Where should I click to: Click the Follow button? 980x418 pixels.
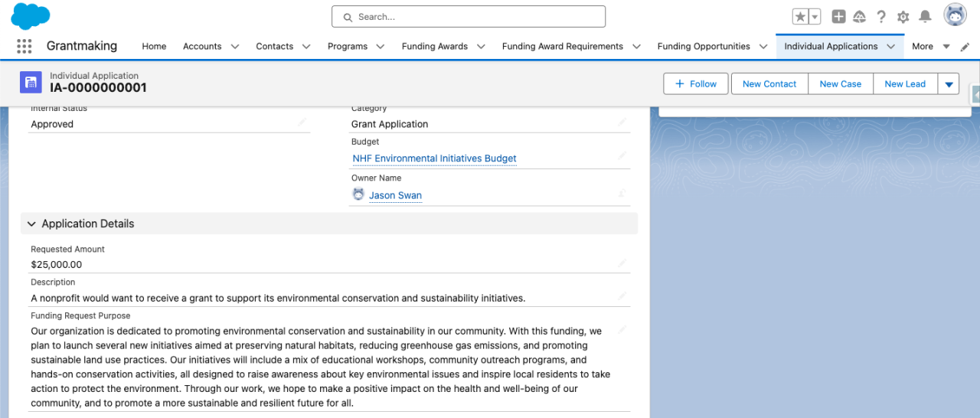(x=696, y=84)
